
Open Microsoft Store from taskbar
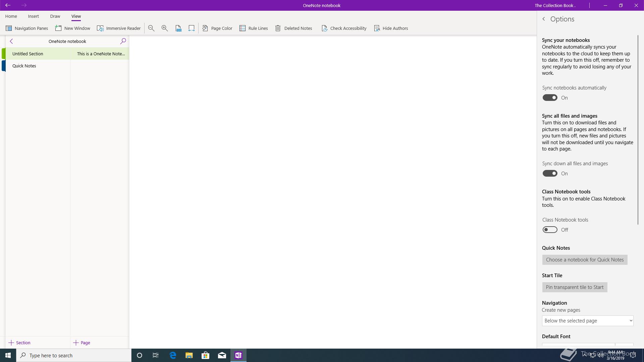coord(206,355)
